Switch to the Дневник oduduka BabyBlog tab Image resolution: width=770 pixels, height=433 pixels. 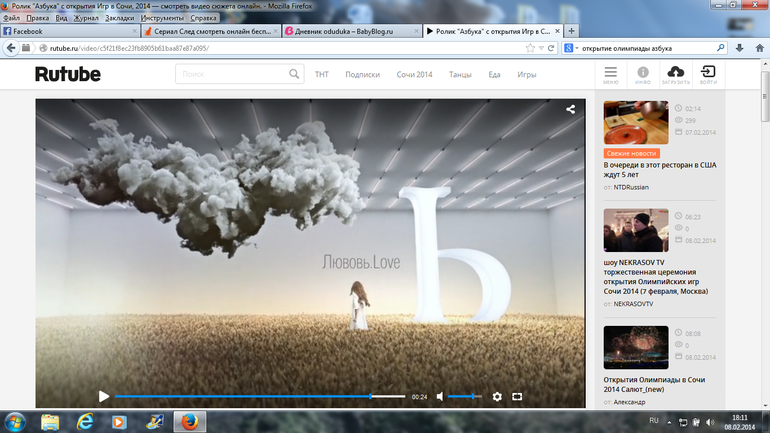pos(352,31)
